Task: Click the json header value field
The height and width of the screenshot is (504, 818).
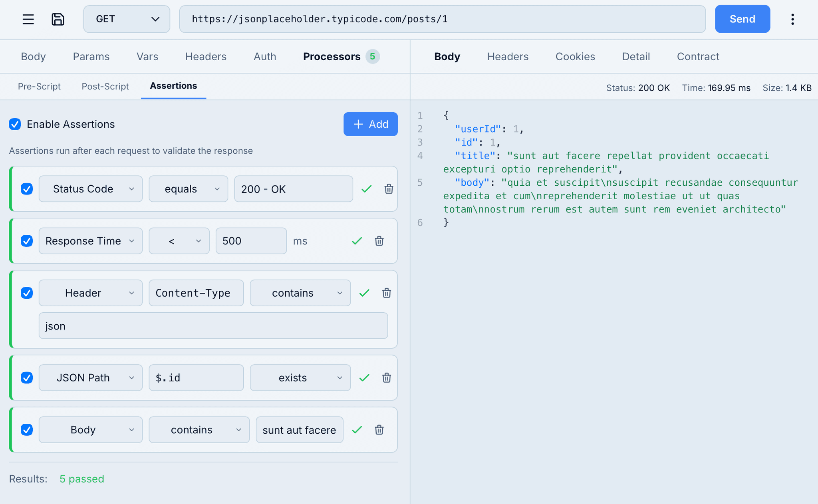Action: point(213,326)
